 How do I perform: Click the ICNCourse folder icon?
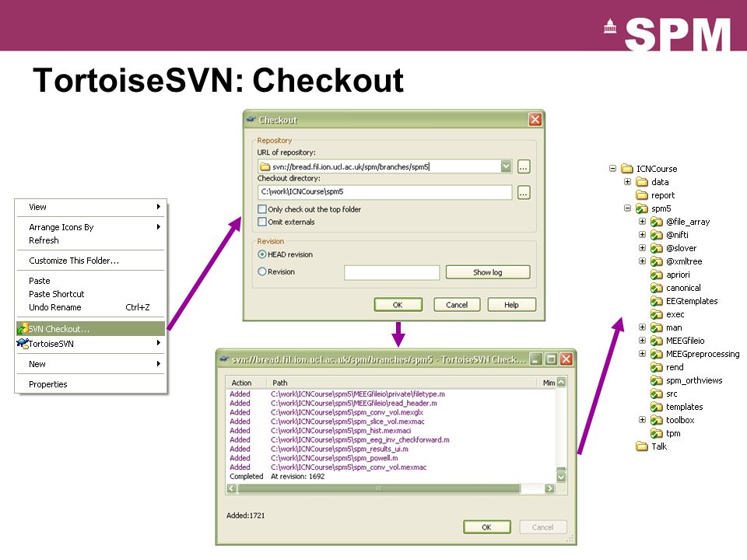pos(627,169)
